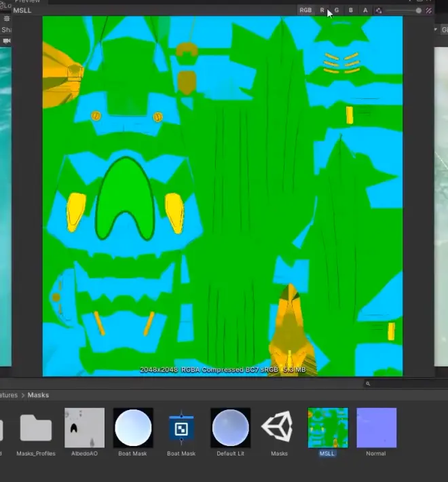The height and width of the screenshot is (482, 448).
Task: Click the MSLL file name label
Action: pyautogui.click(x=326, y=453)
